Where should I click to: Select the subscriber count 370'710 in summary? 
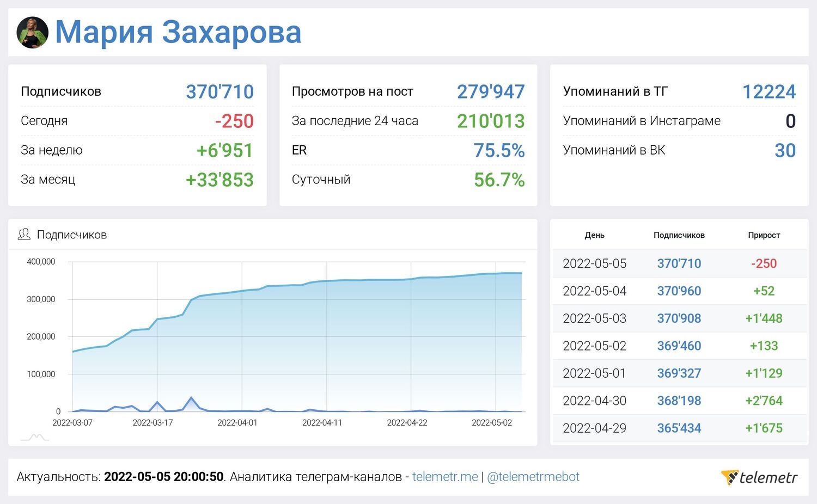click(220, 91)
